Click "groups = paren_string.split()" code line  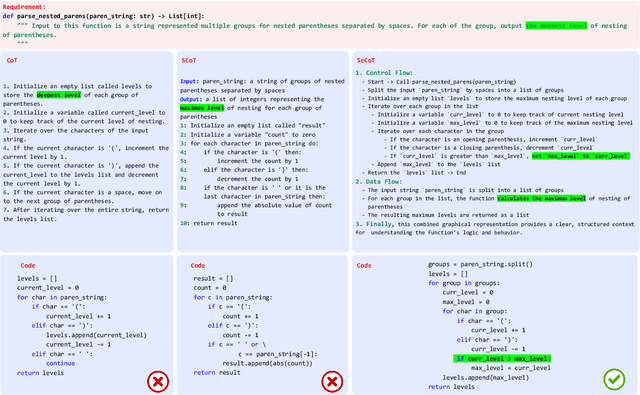pyautogui.click(x=480, y=264)
